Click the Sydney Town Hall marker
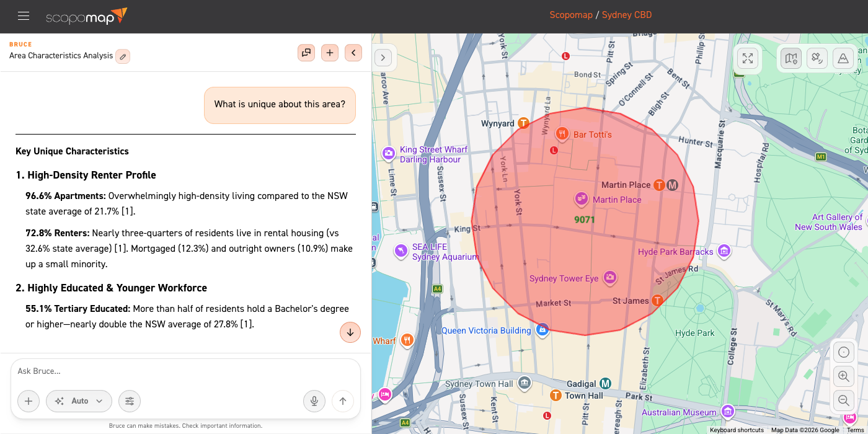868x434 pixels. pyautogui.click(x=525, y=383)
